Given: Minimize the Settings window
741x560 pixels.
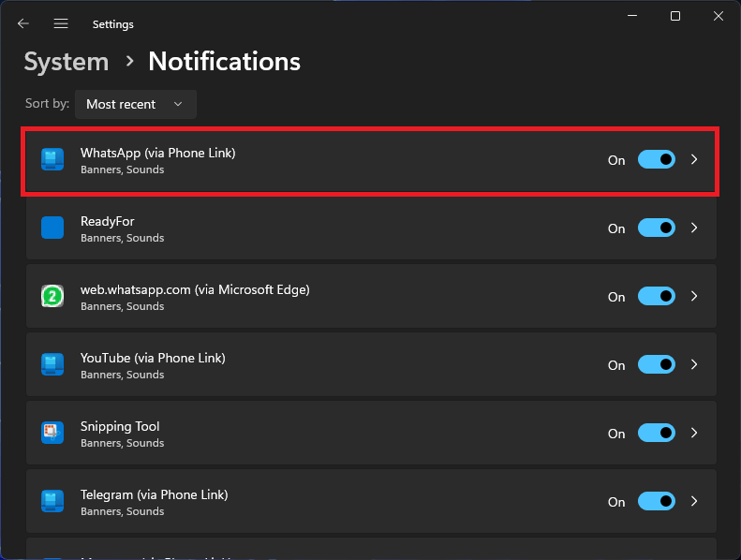Looking at the screenshot, I should [x=632, y=16].
